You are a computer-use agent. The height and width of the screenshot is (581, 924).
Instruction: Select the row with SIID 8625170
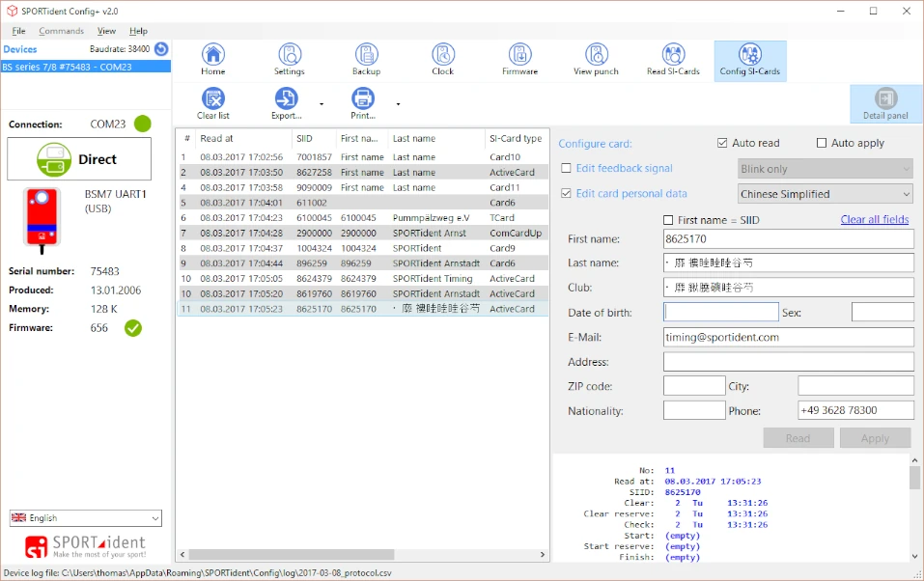(x=364, y=309)
